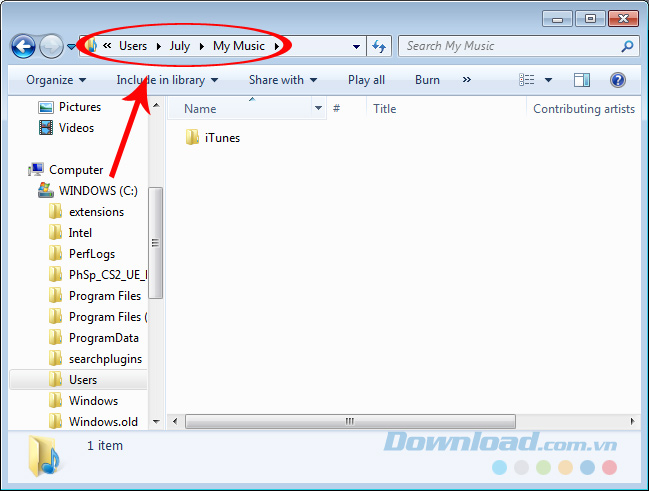This screenshot has height=491, width=649.
Task: Open the searchplugins folder
Action: click(105, 359)
